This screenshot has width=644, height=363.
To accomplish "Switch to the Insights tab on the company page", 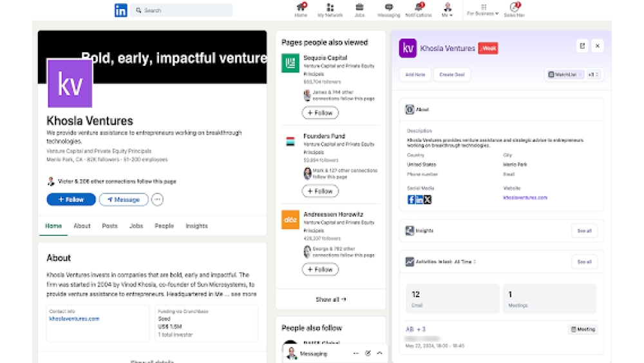I will [196, 226].
